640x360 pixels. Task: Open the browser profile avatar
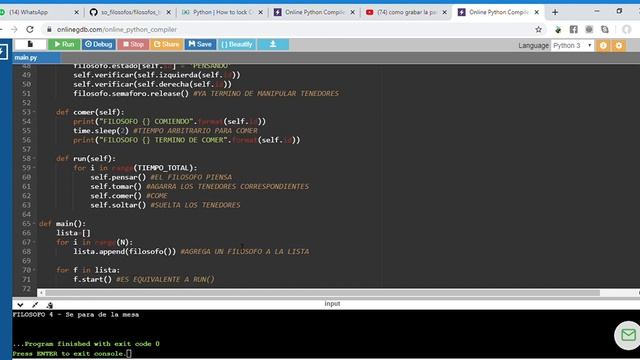tap(627, 29)
